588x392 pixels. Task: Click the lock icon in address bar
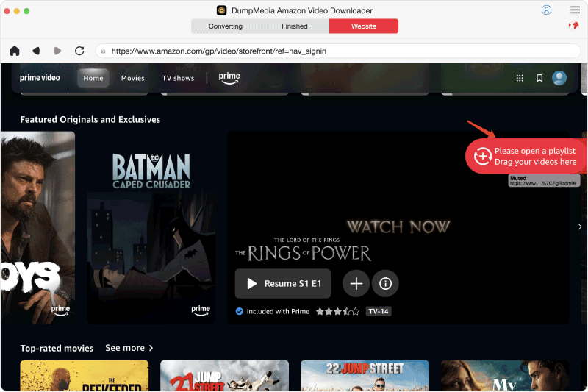point(103,51)
